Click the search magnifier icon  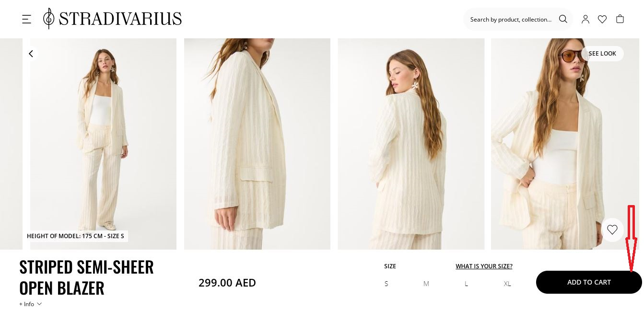coord(563,19)
